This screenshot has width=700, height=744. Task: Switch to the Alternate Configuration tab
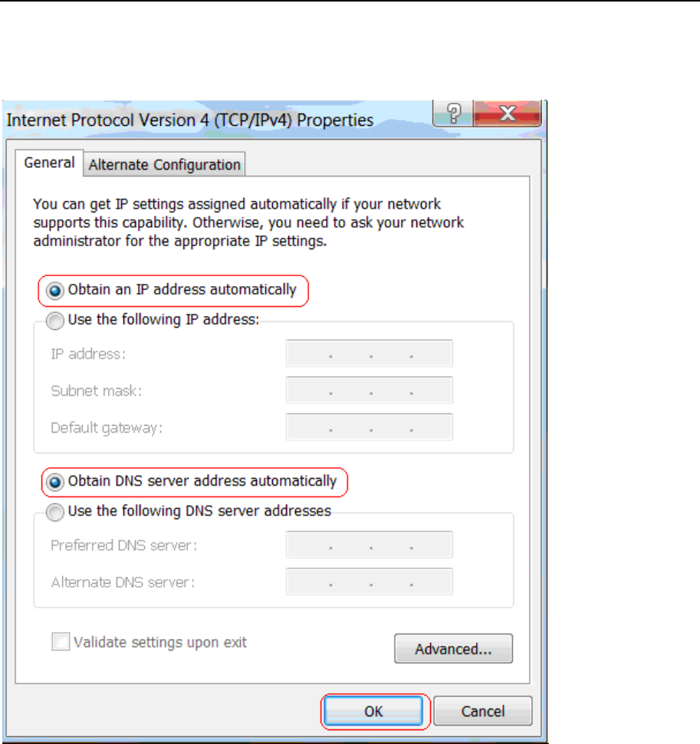pos(165,165)
